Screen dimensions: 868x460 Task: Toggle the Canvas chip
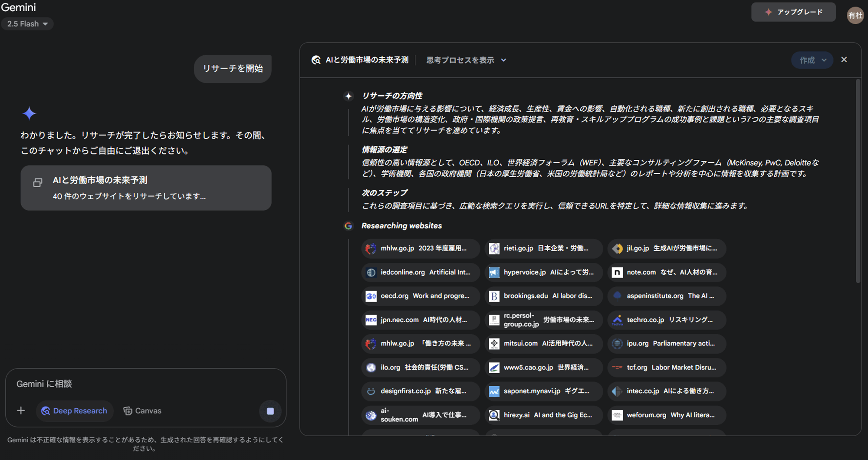tap(142, 411)
